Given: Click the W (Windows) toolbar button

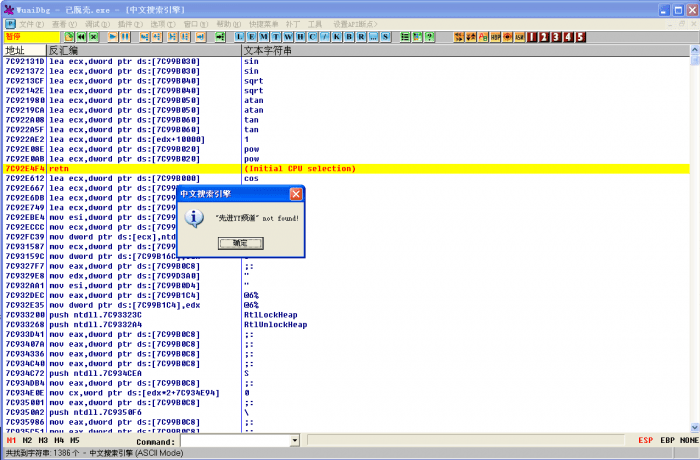Looking at the screenshot, I should 286,37.
